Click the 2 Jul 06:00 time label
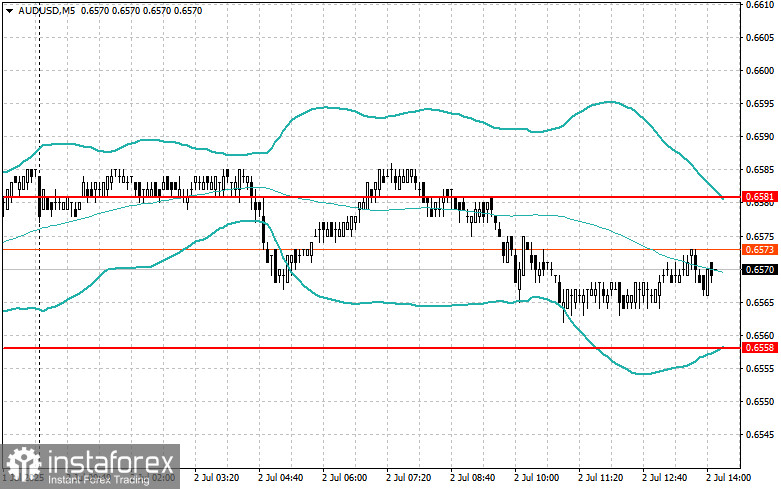This screenshot has height=489, width=781. click(345, 478)
